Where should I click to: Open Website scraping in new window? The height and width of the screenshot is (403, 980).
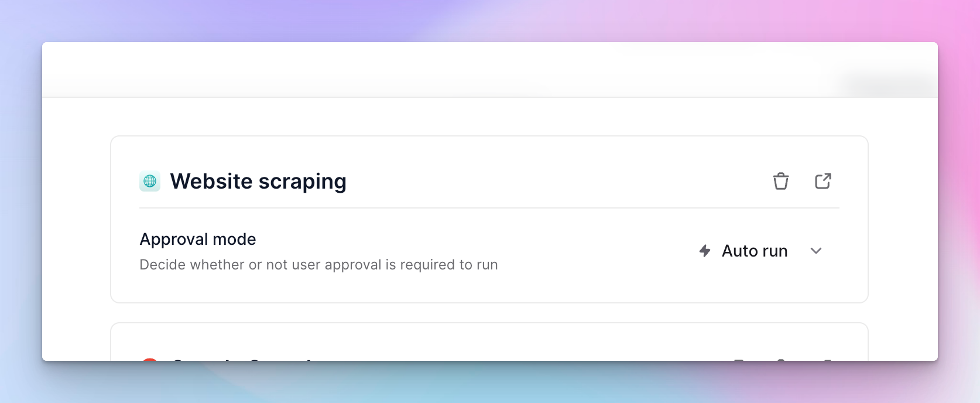point(823,181)
